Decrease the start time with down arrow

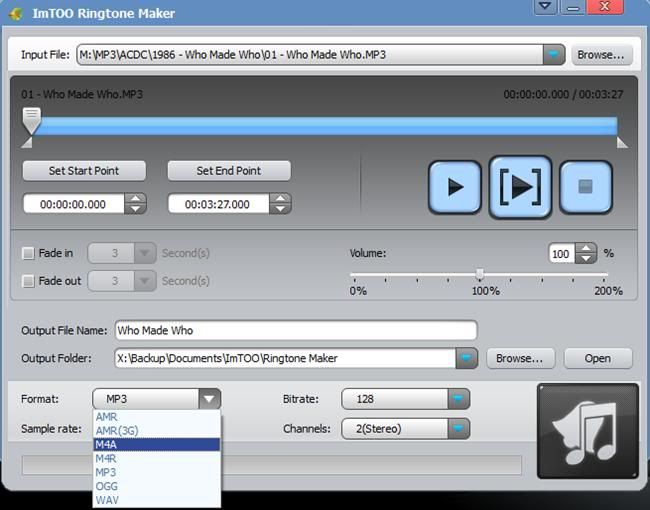click(136, 209)
